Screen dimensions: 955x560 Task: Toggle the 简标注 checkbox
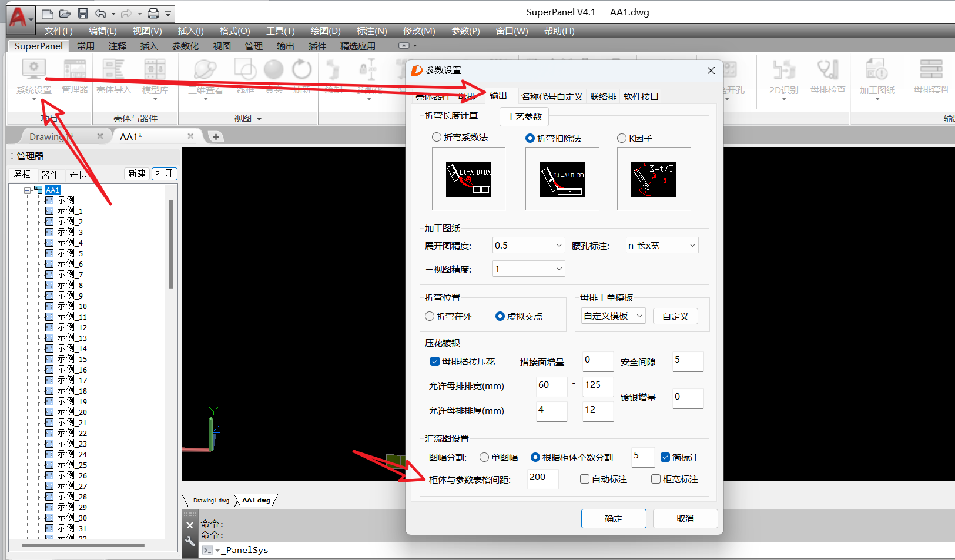pyautogui.click(x=665, y=457)
